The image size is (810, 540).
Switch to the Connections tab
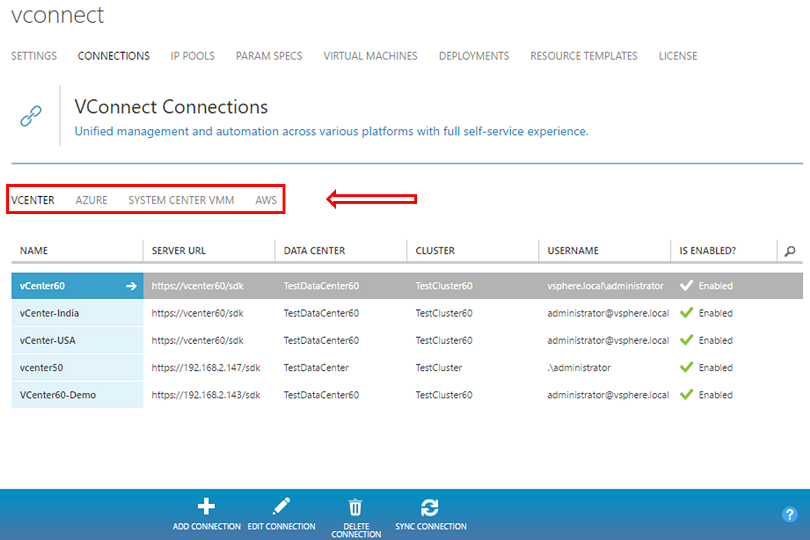[x=114, y=56]
